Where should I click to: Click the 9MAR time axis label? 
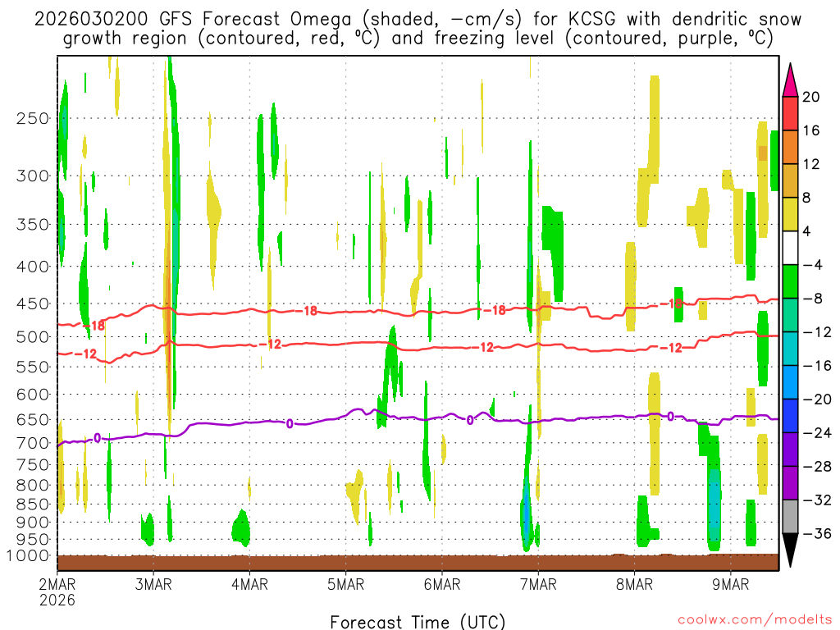click(730, 584)
